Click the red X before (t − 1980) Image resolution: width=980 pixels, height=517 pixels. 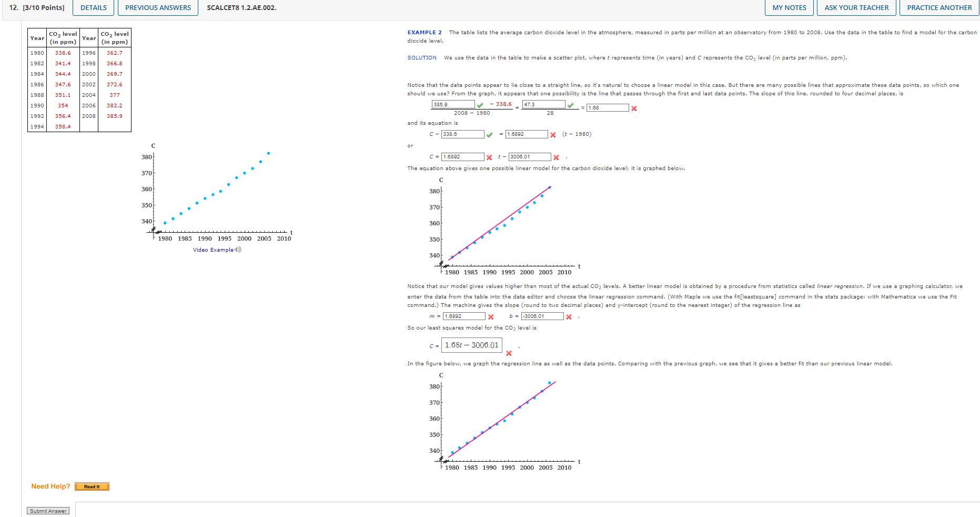[553, 135]
